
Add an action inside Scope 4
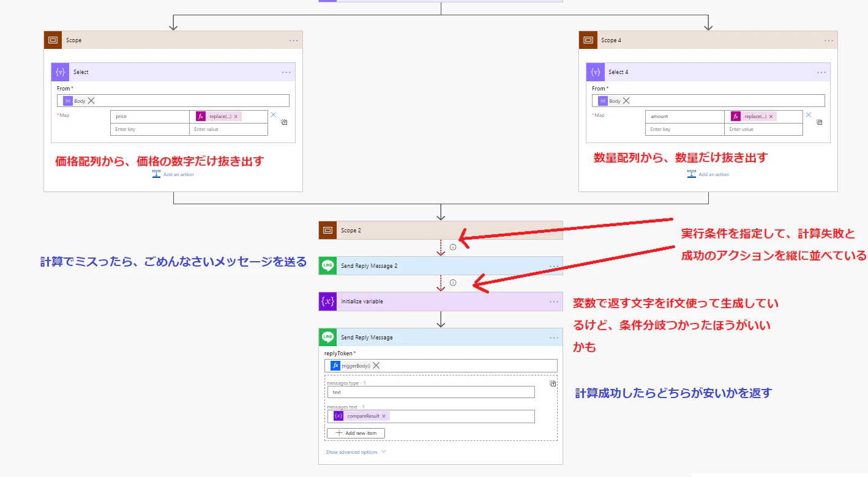(x=708, y=174)
